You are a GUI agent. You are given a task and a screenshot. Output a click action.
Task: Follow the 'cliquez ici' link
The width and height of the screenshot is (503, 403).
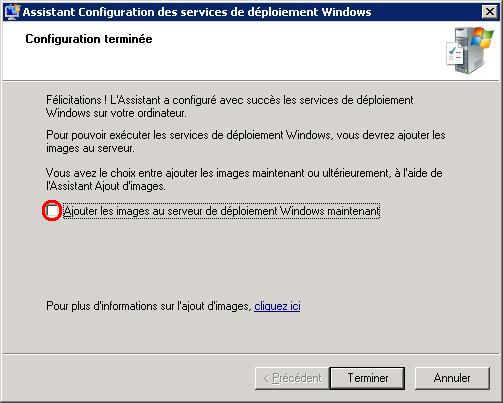[x=277, y=306]
